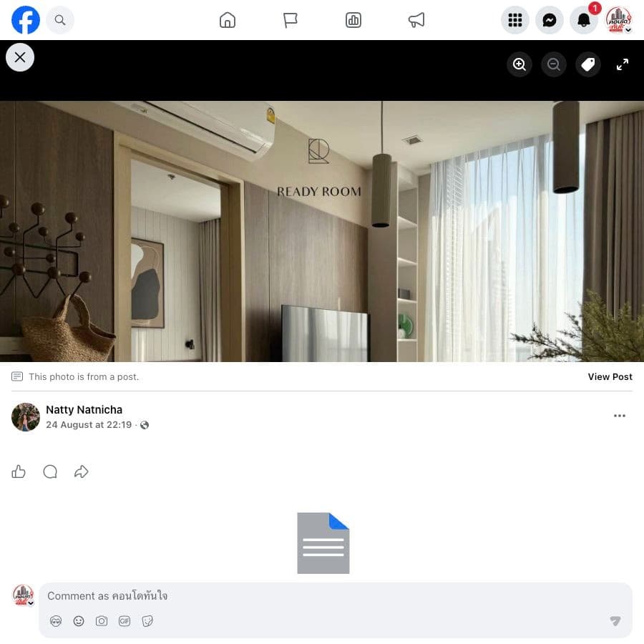Like the photo with thumbs up
This screenshot has height=644, width=644.
click(19, 472)
